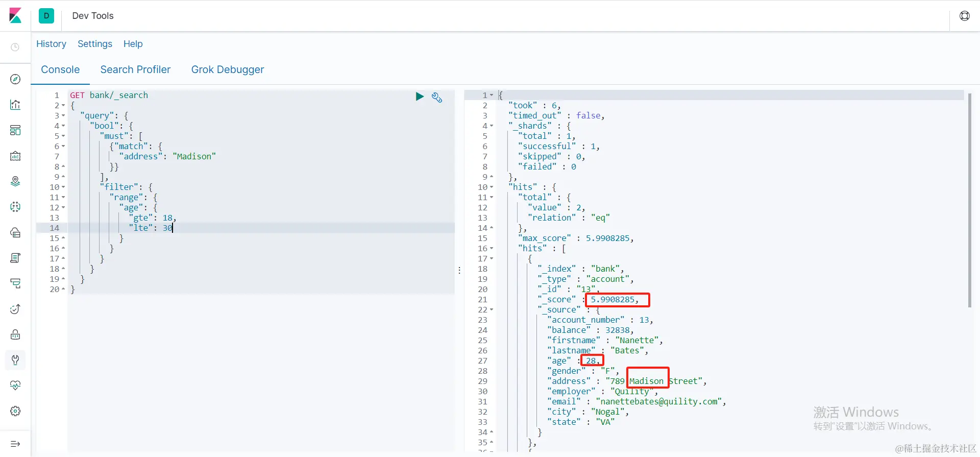The height and width of the screenshot is (457, 980).
Task: Click the Kibana logo
Action: point(15,16)
